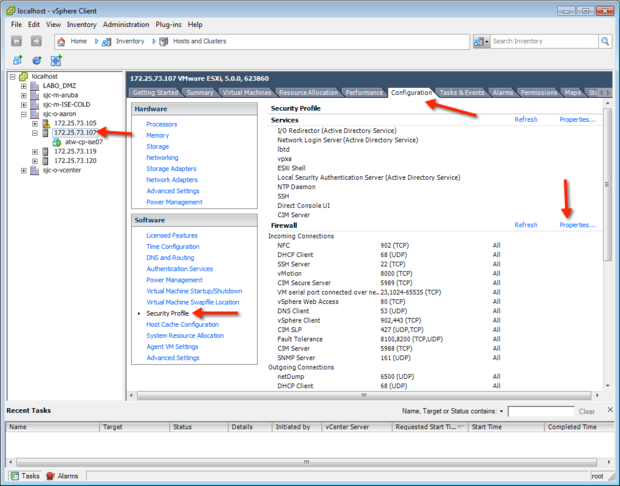This screenshot has height=486, width=620.
Task: Click the Inventory breadcrumb icon
Action: coord(106,42)
